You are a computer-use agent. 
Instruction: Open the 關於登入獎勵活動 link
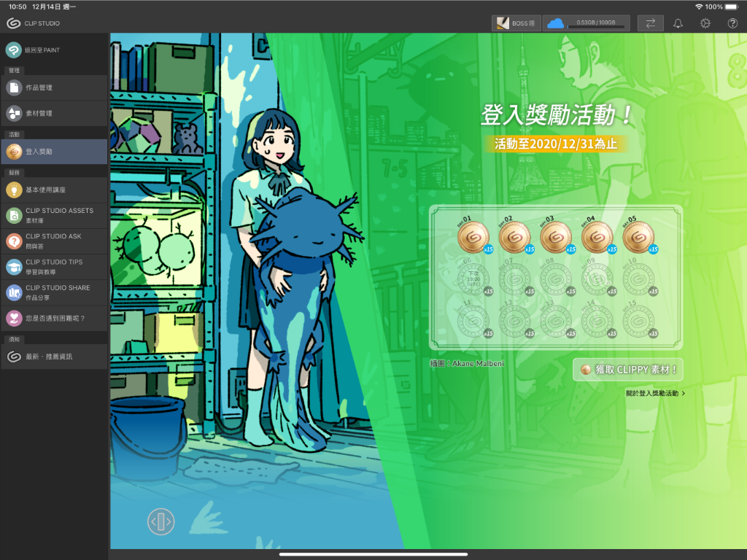pos(656,393)
